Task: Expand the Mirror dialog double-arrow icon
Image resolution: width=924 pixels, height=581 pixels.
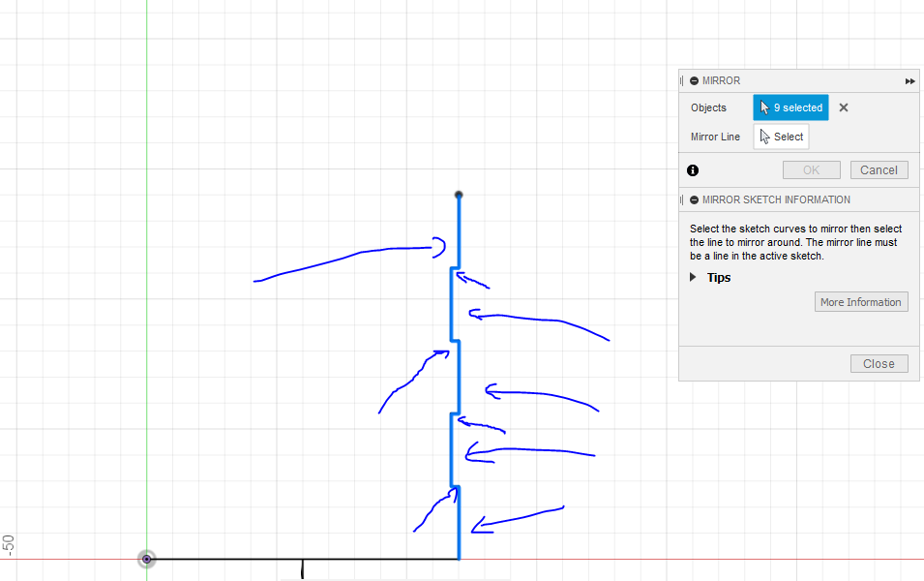Action: coord(909,81)
